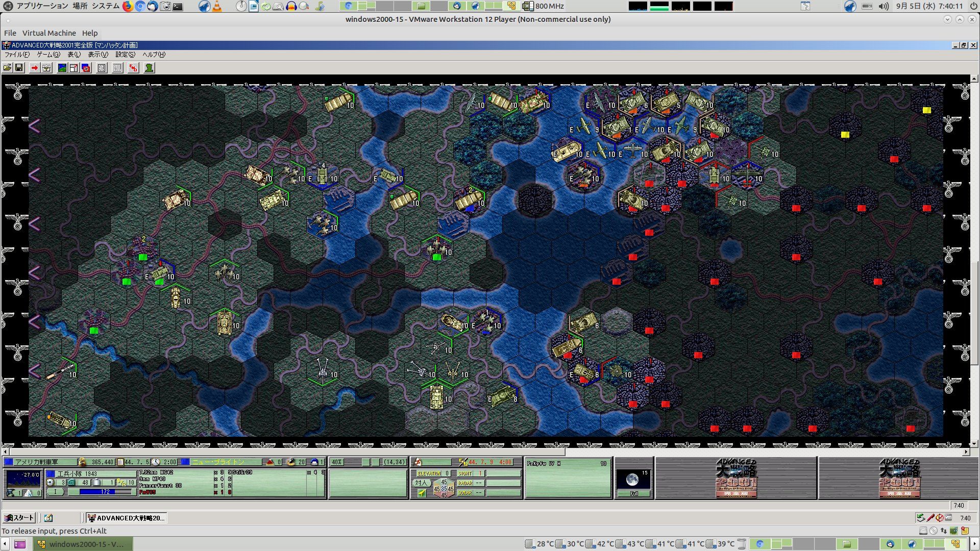Viewport: 980px width, 551px height.
Task: Open the アプリケーション panel menu
Action: pos(42,6)
